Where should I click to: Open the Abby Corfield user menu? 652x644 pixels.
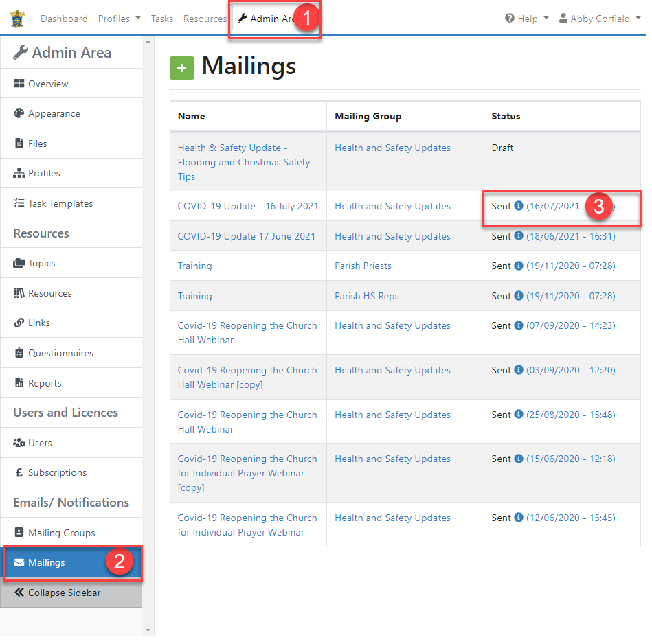[x=600, y=19]
